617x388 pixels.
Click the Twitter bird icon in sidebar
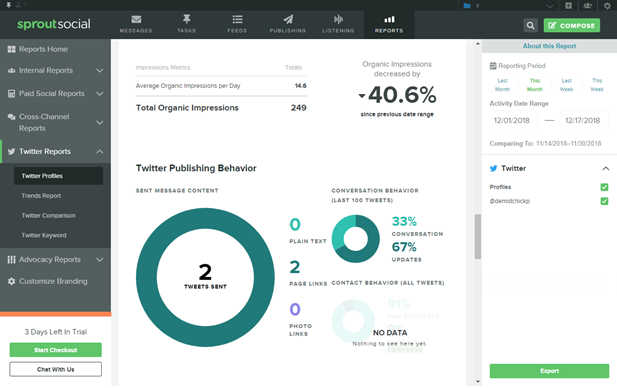coord(11,152)
